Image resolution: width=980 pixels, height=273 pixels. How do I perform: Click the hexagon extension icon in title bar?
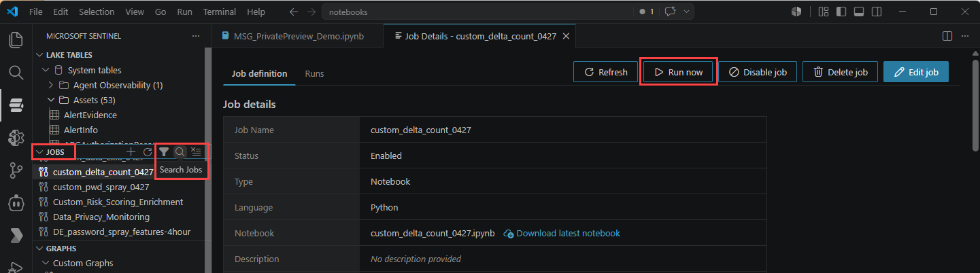click(796, 12)
